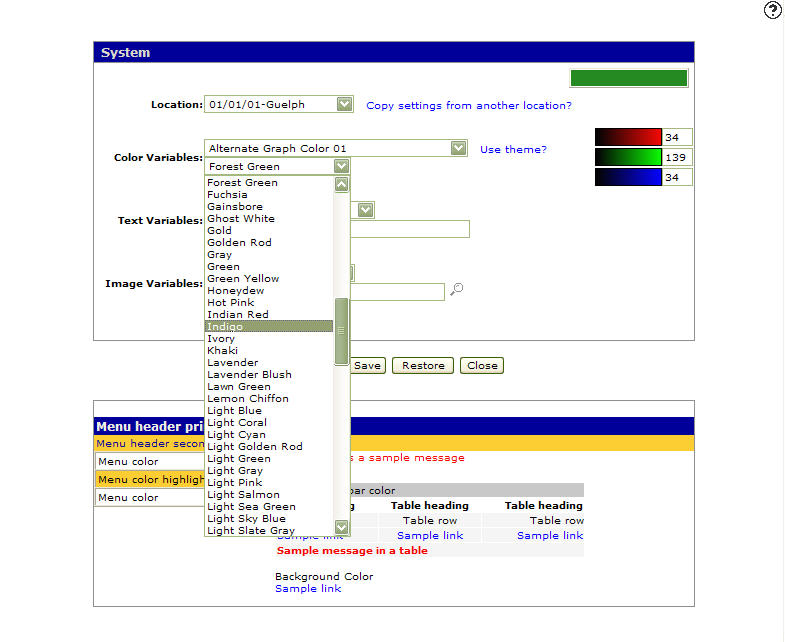Click the red value field showing 34
This screenshot has width=785, height=642.
pyautogui.click(x=677, y=137)
